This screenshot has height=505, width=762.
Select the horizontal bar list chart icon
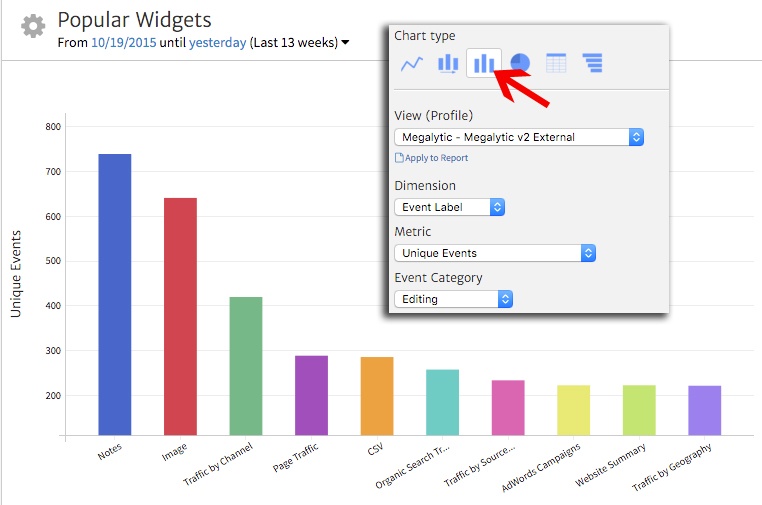593,64
